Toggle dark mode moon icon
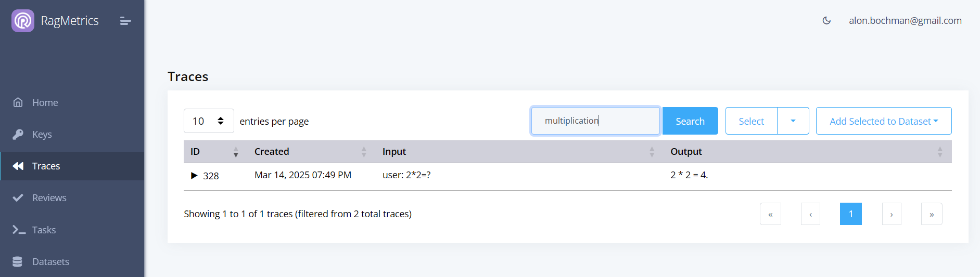This screenshot has height=277, width=980. click(826, 21)
